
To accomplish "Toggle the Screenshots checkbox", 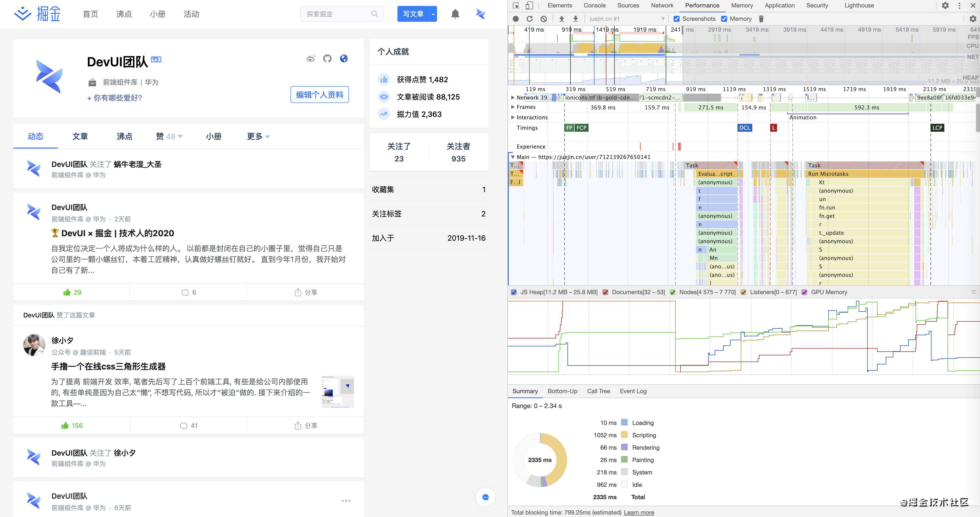I will [676, 19].
